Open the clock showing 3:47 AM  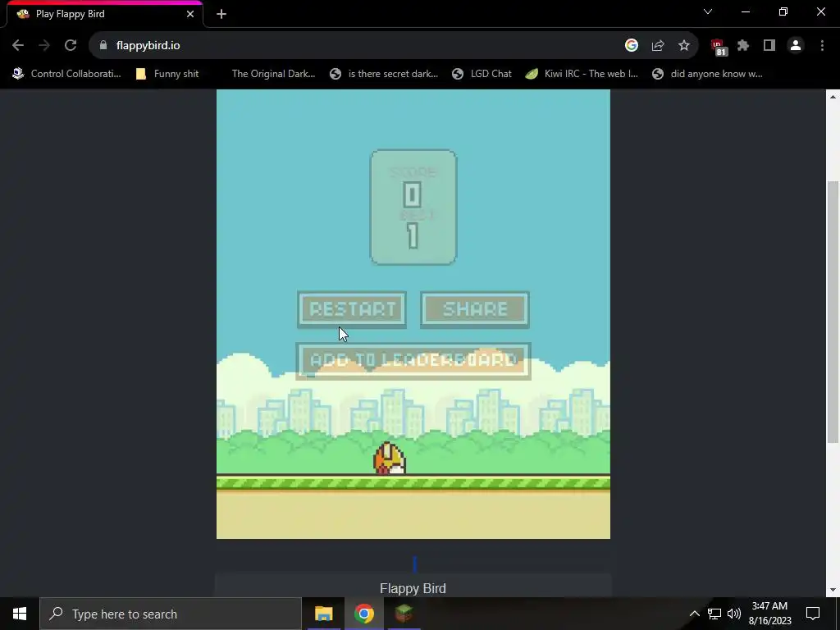pyautogui.click(x=769, y=614)
